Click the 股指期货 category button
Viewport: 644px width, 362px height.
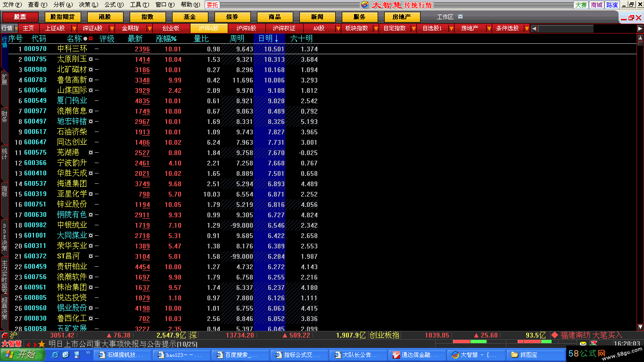pos(63,17)
